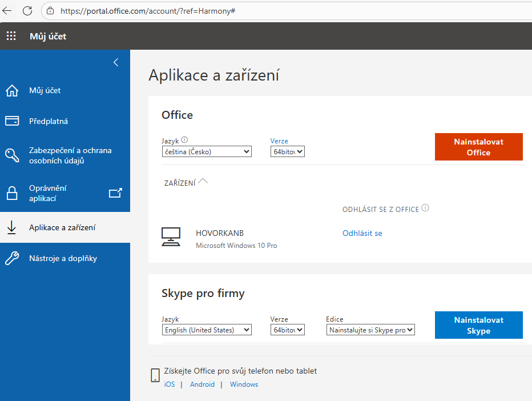Open the 64bitová Verze dropdown for Office

(x=287, y=151)
